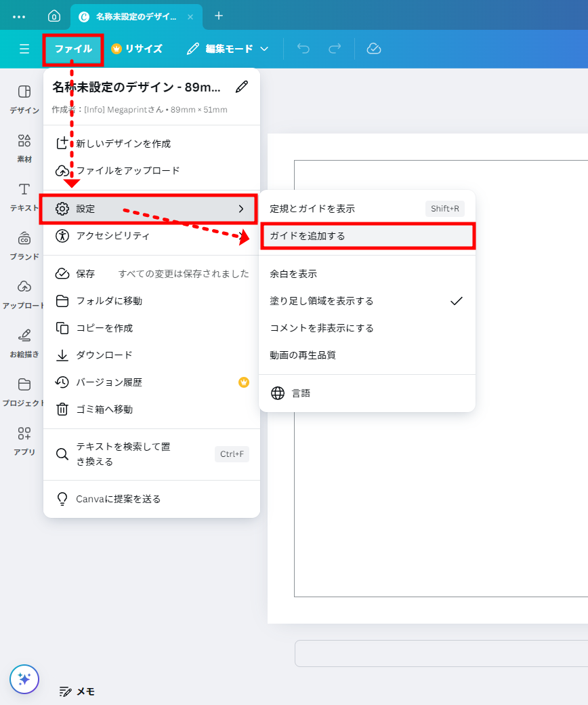Open the アプリ sidebar panel
Viewport: 588px width, 705px height.
[x=24, y=441]
